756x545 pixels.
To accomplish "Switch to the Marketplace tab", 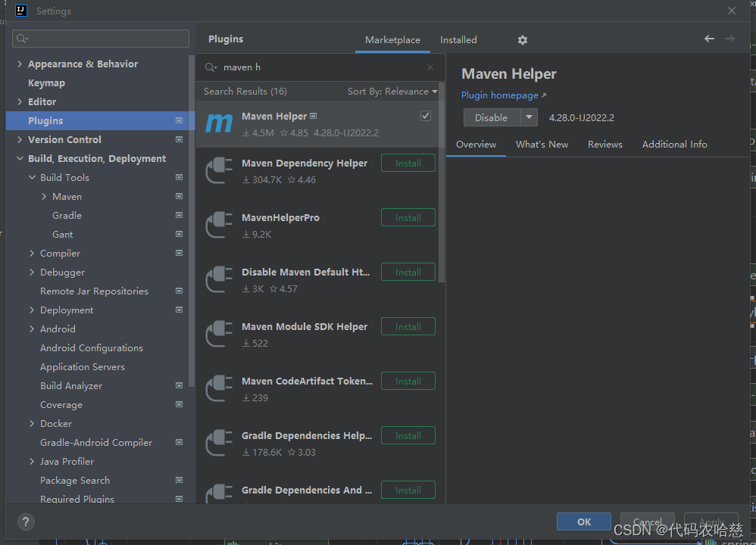I will point(392,40).
